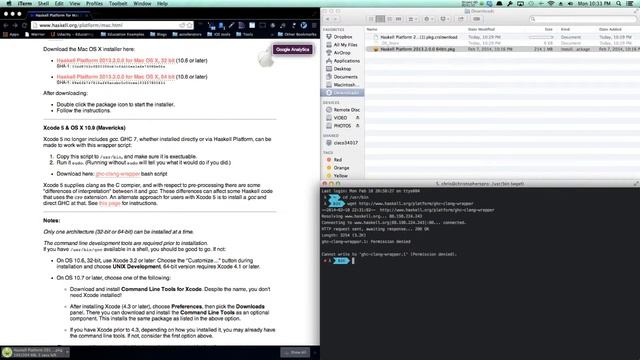Click the AirPlay display icon in menu bar

point(520,3)
